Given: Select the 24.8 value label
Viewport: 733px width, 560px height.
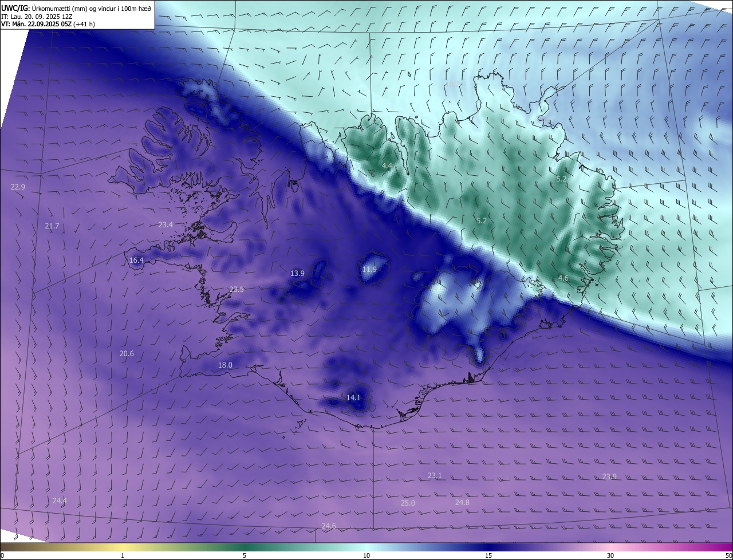Looking at the screenshot, I should tap(462, 503).
